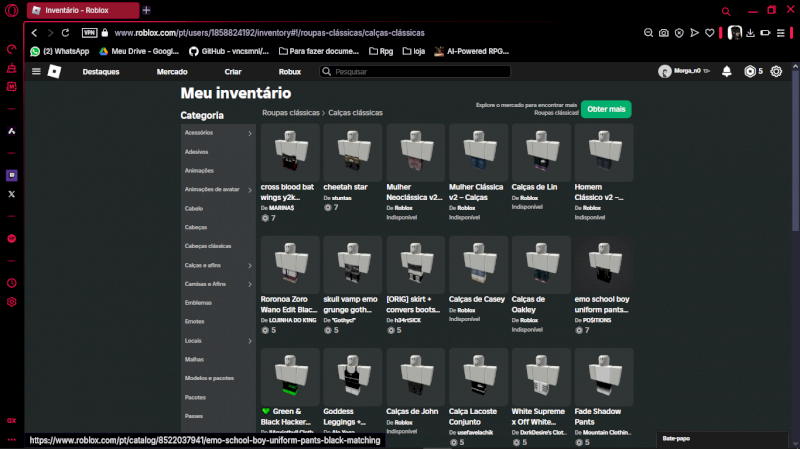Expand the Calças e afins category
This screenshot has width=800, height=449.
point(250,265)
